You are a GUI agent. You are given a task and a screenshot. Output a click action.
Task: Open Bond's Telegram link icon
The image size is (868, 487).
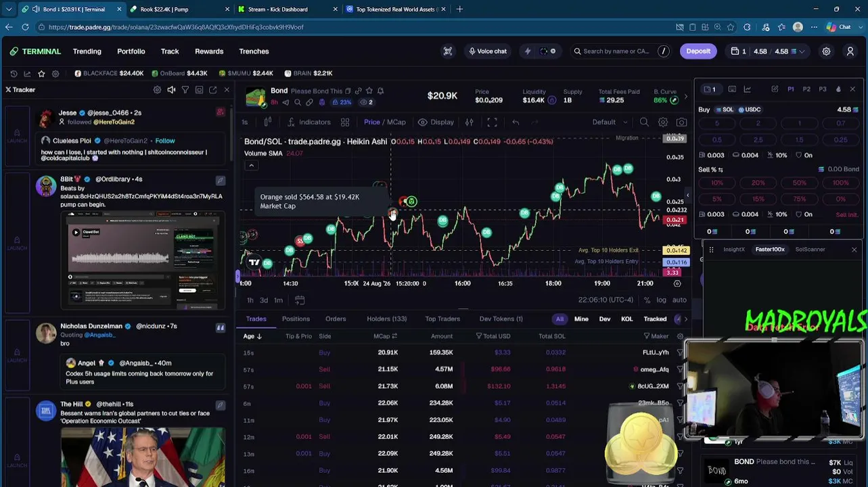click(285, 102)
